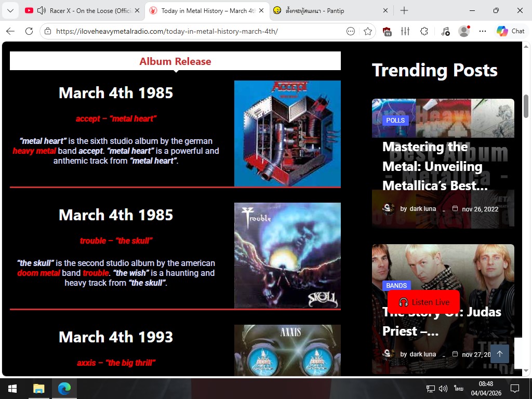Follow the red trouble band link
The image size is (532, 399).
96,273
